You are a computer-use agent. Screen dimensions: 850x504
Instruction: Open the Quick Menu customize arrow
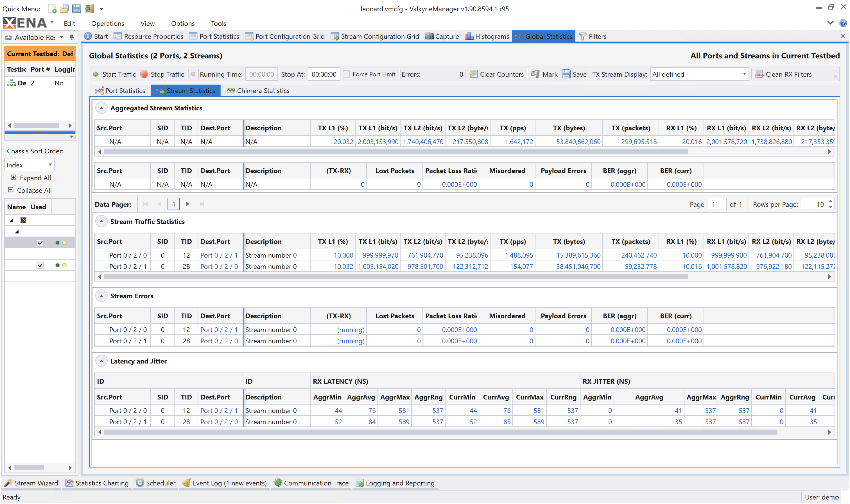tap(101, 8)
